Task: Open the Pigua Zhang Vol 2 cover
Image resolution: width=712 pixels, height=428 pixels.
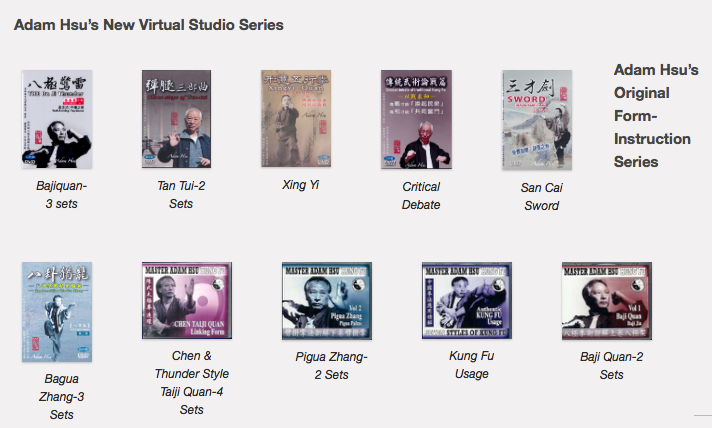Action: [x=326, y=300]
